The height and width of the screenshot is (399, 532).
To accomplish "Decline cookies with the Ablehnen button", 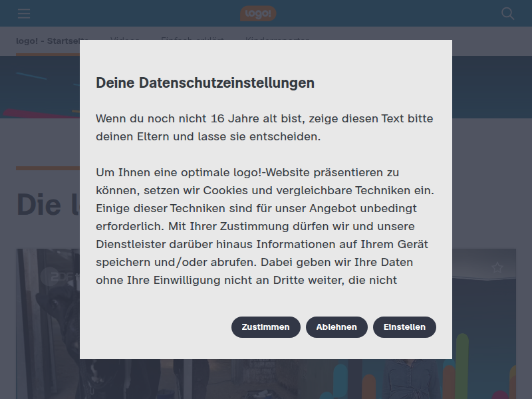I will 336,327.
